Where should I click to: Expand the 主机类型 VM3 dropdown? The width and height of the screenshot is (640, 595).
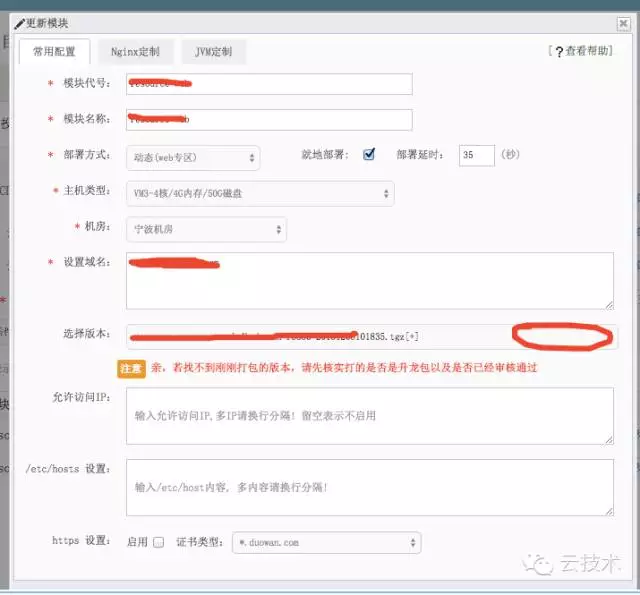point(260,193)
